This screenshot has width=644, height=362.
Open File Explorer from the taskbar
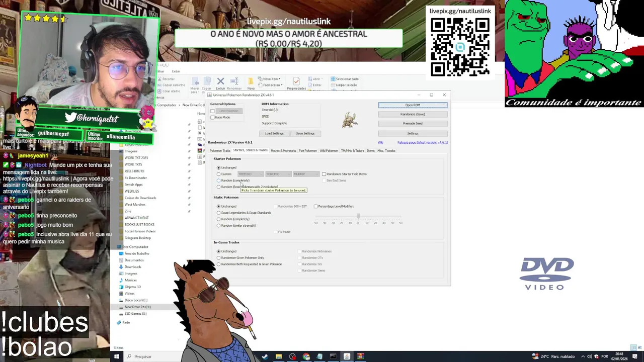click(x=279, y=356)
